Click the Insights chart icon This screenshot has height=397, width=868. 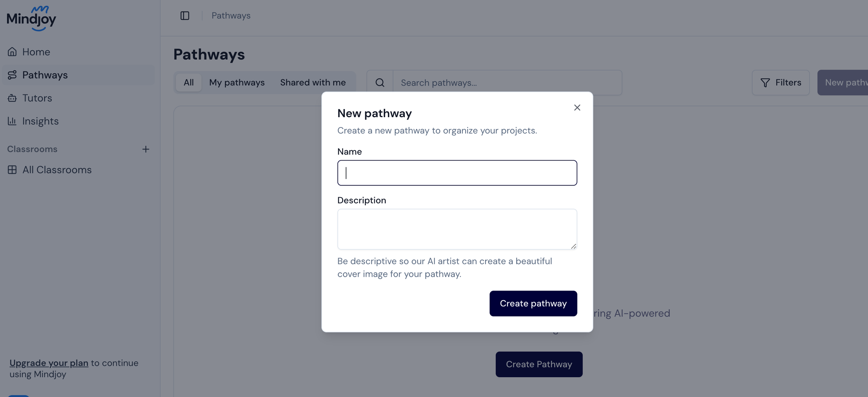(12, 121)
